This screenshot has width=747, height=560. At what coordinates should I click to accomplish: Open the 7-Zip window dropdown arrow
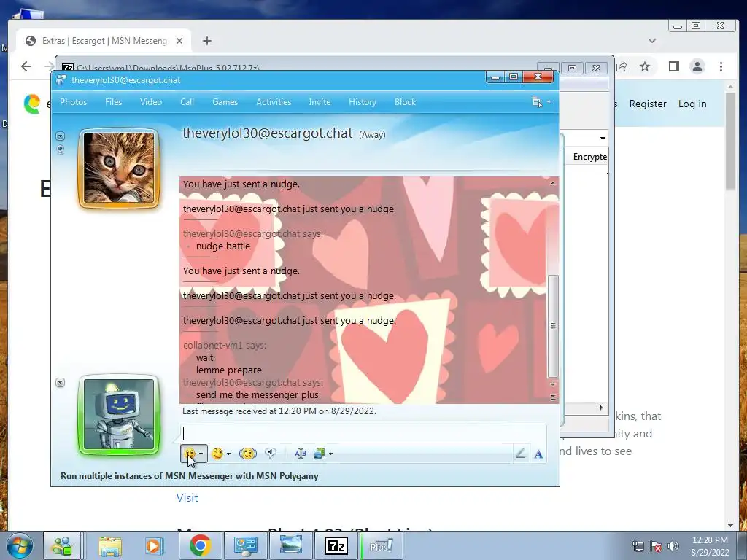(603, 139)
